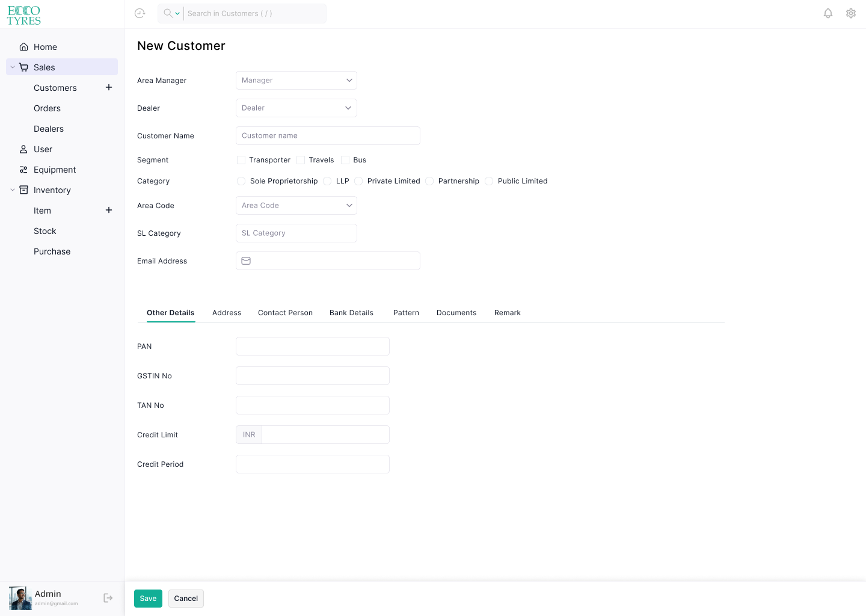Open Dealers in the sidebar

point(49,129)
